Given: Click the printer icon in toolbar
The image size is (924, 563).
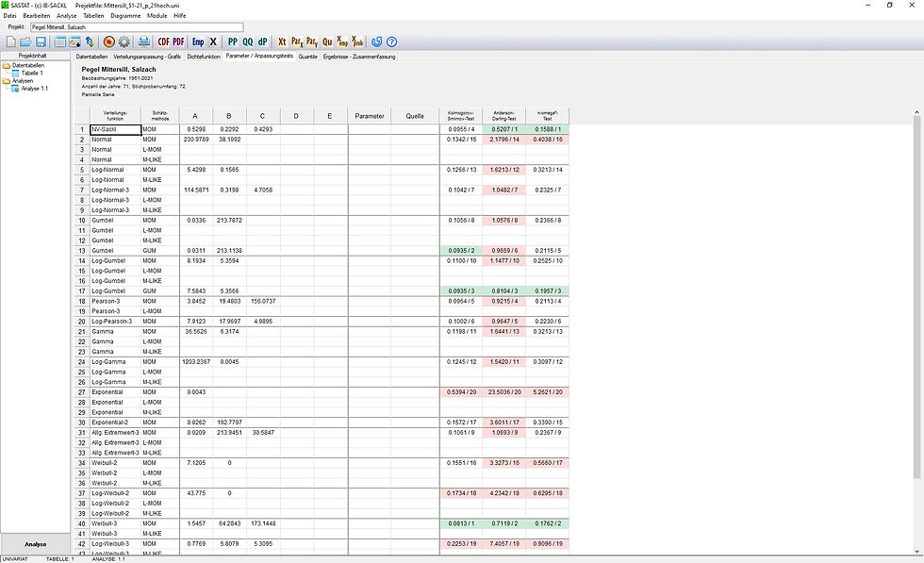Looking at the screenshot, I should point(143,41).
